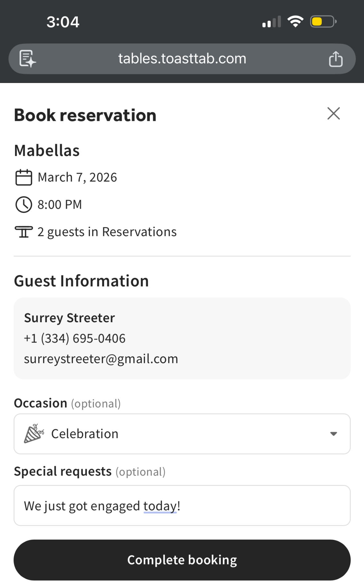Close the Book reservation dialog
Image resolution: width=364 pixels, height=588 pixels.
point(334,113)
